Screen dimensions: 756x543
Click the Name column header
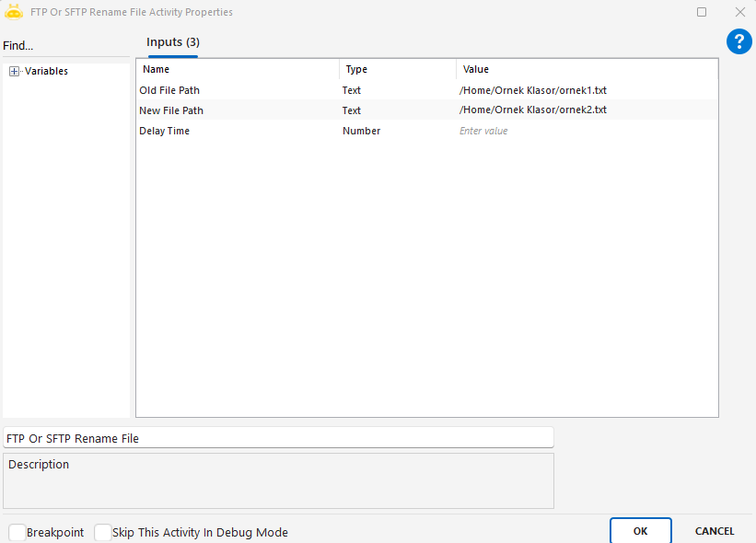[238, 69]
